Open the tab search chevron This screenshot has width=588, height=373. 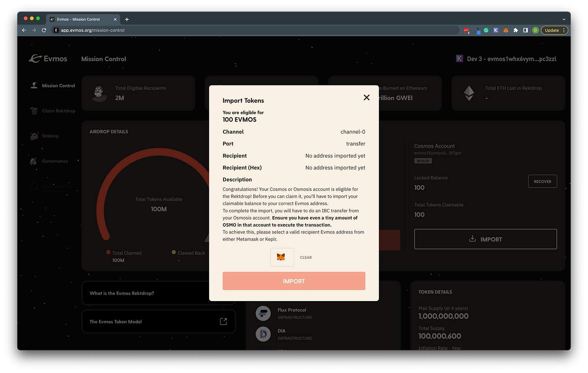click(x=564, y=19)
